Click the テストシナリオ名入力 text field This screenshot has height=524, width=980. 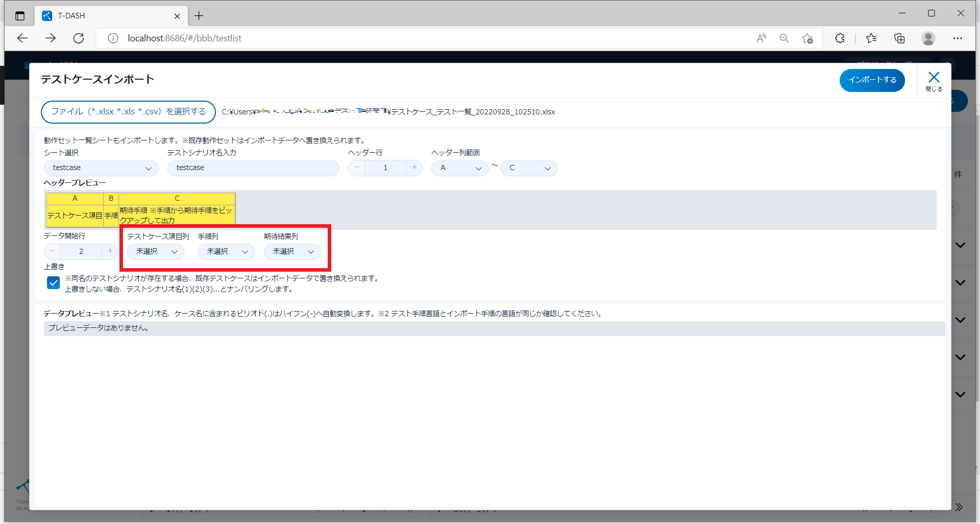(x=253, y=168)
